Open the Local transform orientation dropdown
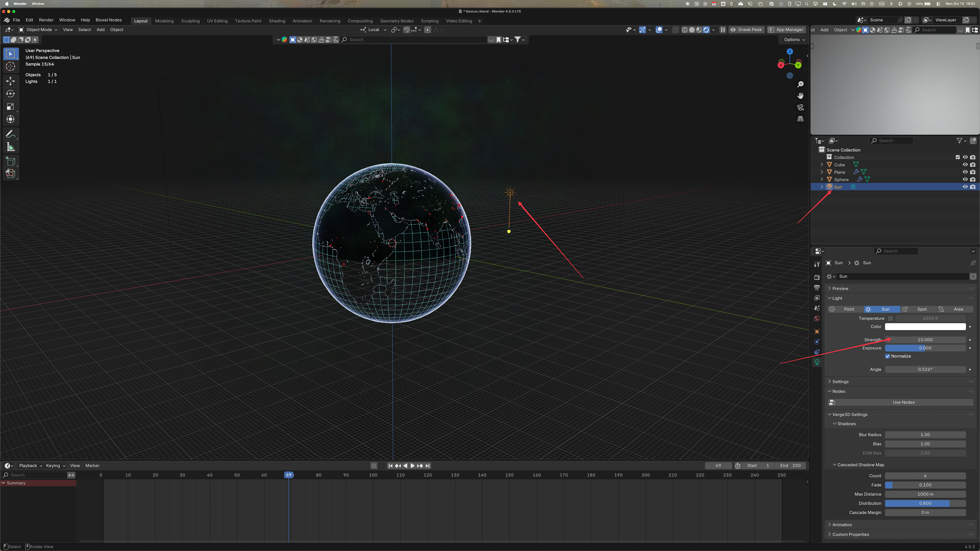 [x=373, y=30]
